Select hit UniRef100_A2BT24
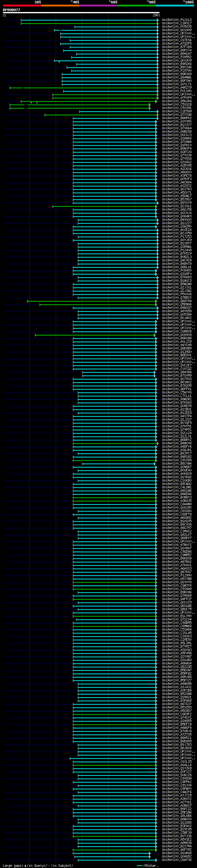Viewport: 197px width, 868px height. tap(176, 152)
